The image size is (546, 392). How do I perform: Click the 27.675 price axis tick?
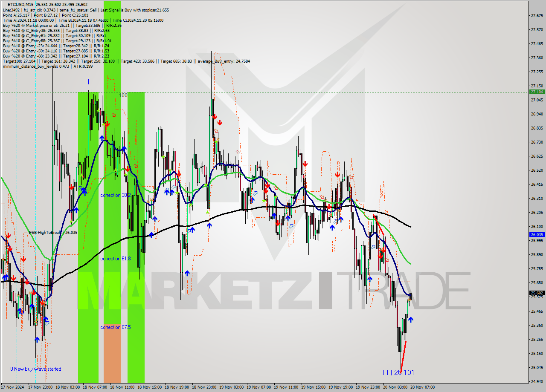(537, 16)
